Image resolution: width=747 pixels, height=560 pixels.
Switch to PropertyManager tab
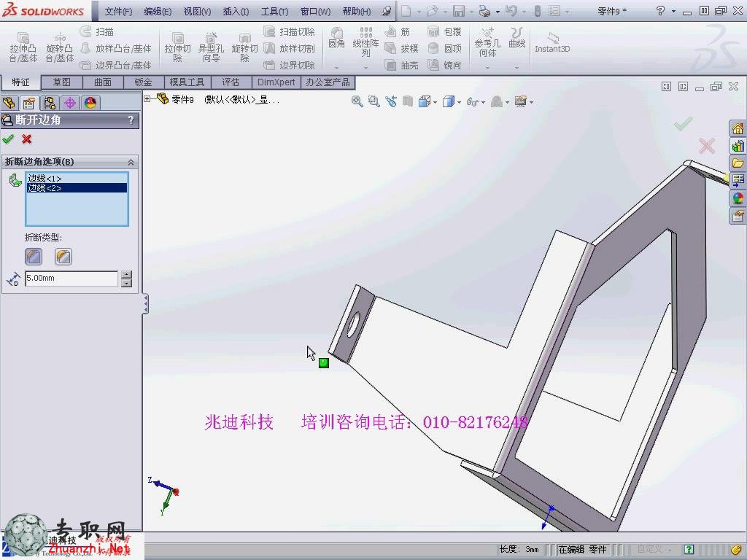(x=29, y=103)
